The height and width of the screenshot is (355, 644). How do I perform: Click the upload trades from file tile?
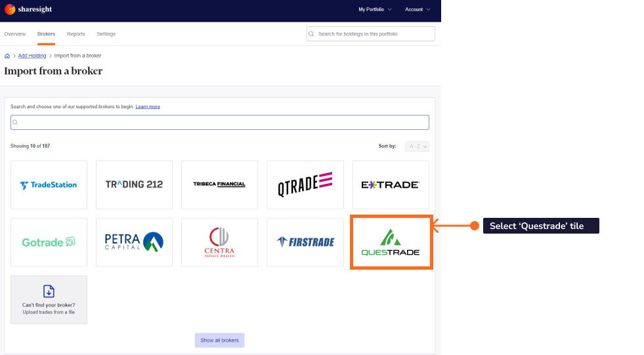point(49,300)
